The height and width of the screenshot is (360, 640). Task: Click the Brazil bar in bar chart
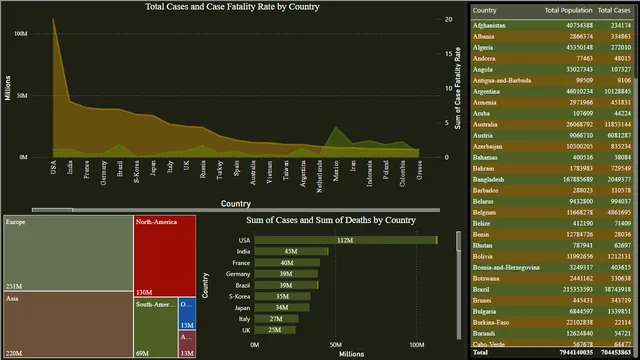click(286, 285)
